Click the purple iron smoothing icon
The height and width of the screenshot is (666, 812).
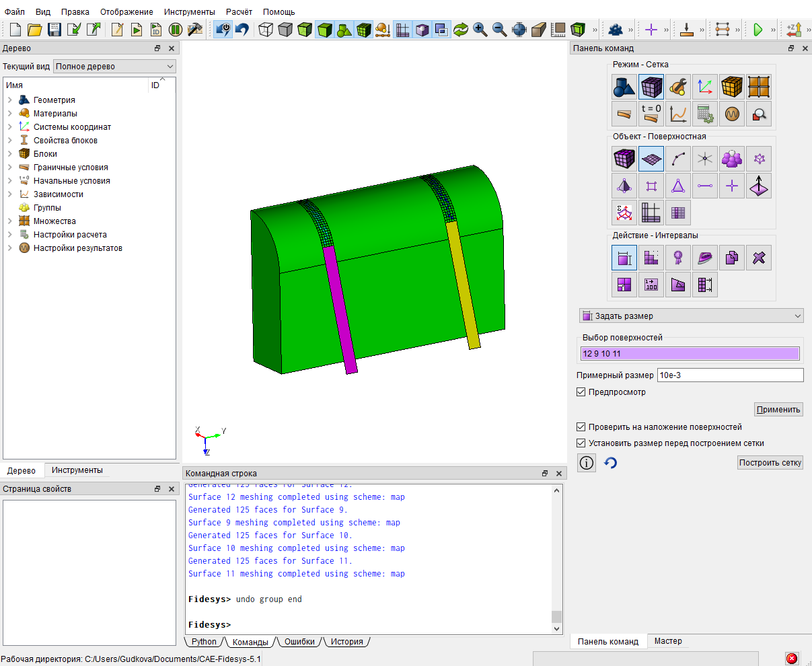(x=705, y=258)
